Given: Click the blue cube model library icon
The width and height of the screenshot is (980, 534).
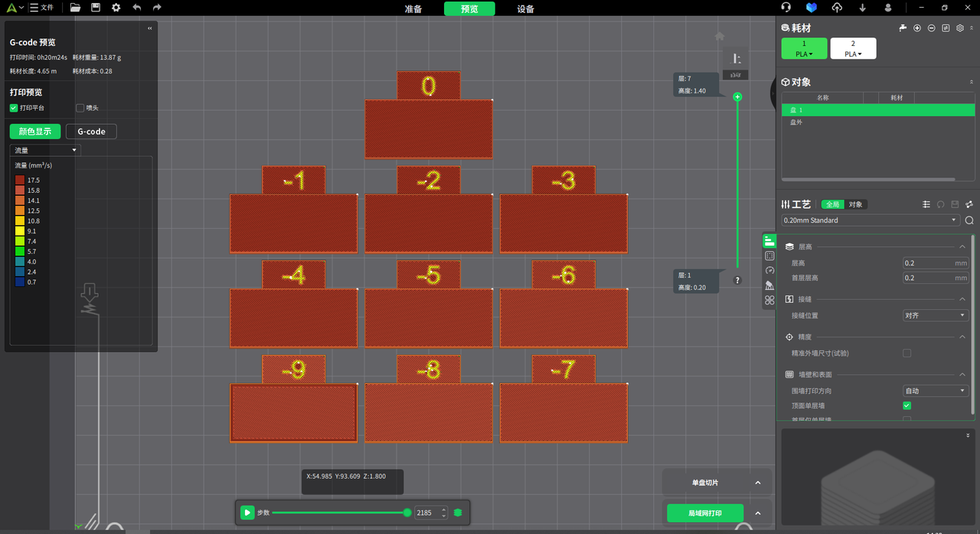Looking at the screenshot, I should coord(811,8).
